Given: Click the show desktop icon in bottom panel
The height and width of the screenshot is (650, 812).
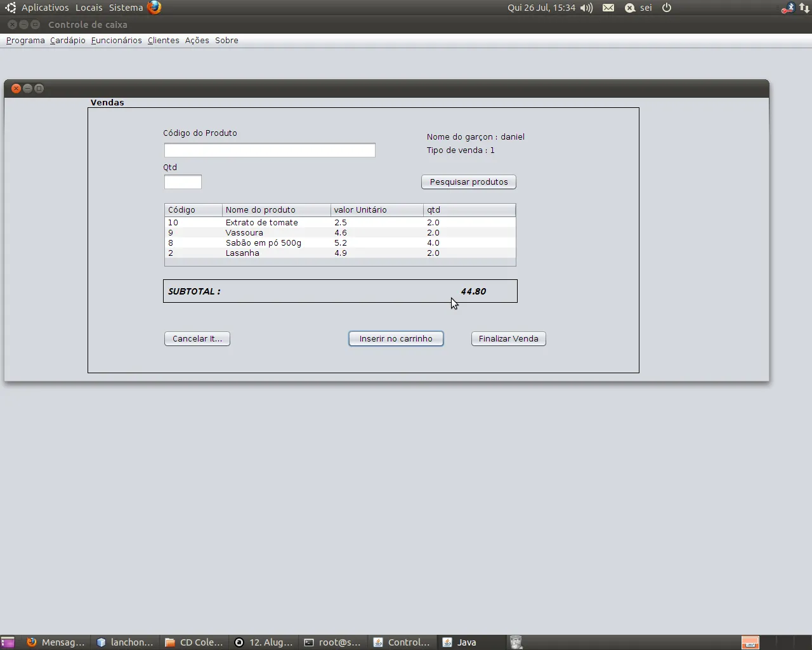Looking at the screenshot, I should coord(8,642).
